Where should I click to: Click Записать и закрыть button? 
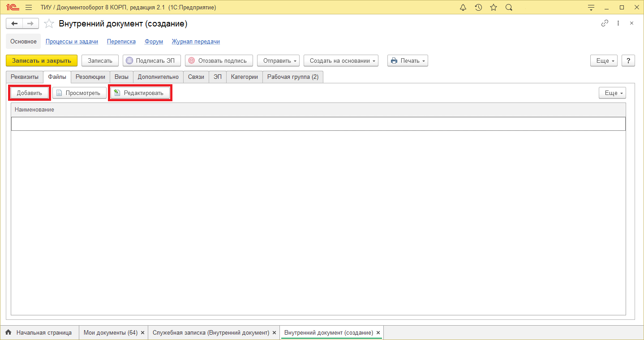click(x=42, y=60)
